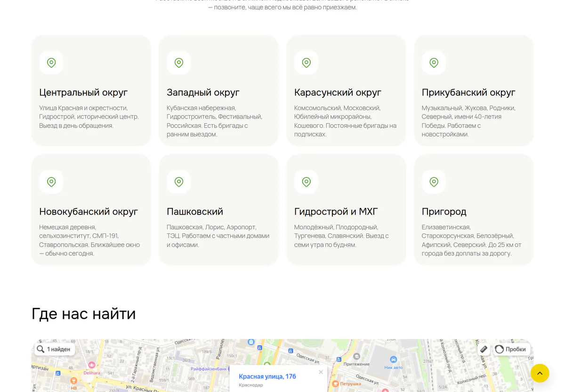Click the map search magnifier icon
This screenshot has height=392, width=565.
[x=41, y=349]
